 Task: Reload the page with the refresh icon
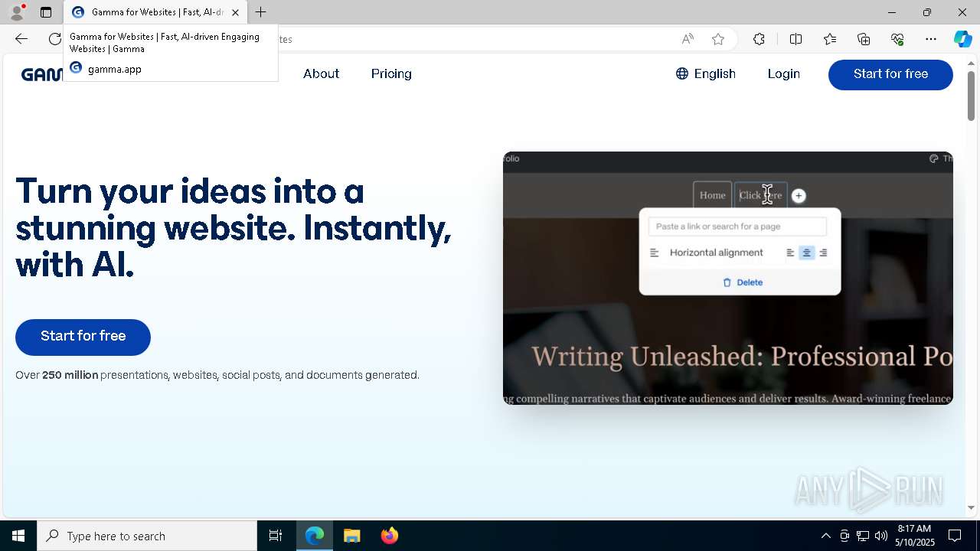[54, 39]
